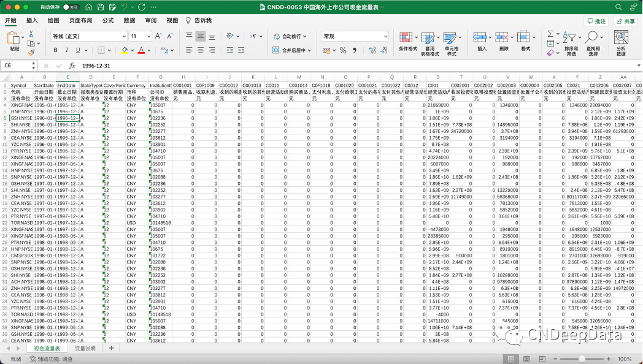The image size is (643, 364).
Task: Click the Decrease Font Size icon
Action: [170, 36]
